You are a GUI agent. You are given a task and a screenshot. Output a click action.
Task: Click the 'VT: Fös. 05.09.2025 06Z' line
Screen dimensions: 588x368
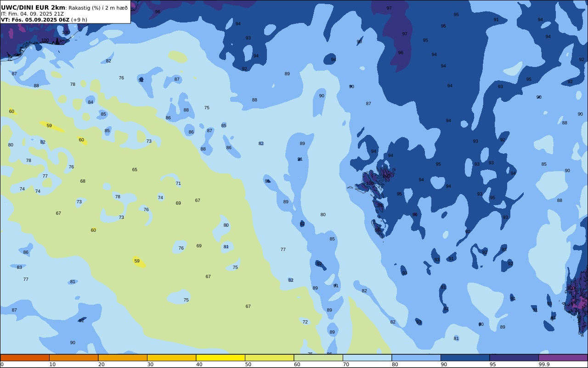pos(35,20)
